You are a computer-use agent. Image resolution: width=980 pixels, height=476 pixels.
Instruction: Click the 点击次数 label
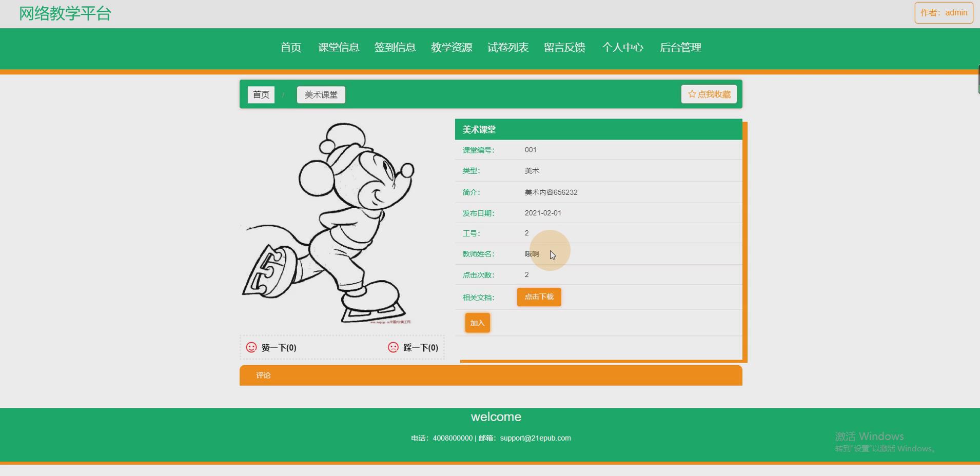(x=478, y=275)
